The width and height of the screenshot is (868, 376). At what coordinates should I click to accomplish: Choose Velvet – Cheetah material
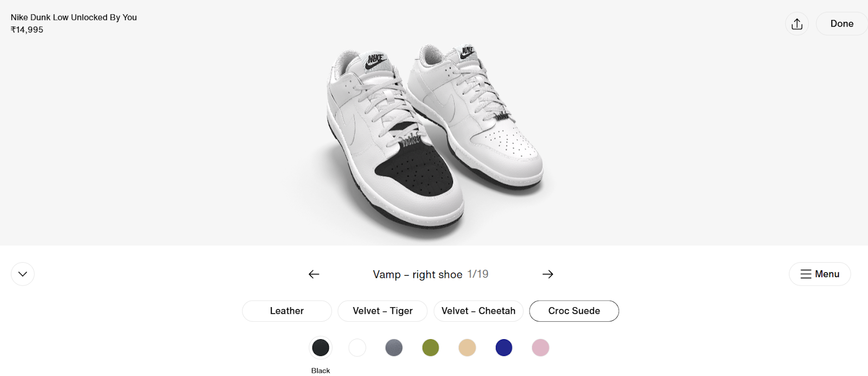coord(478,311)
